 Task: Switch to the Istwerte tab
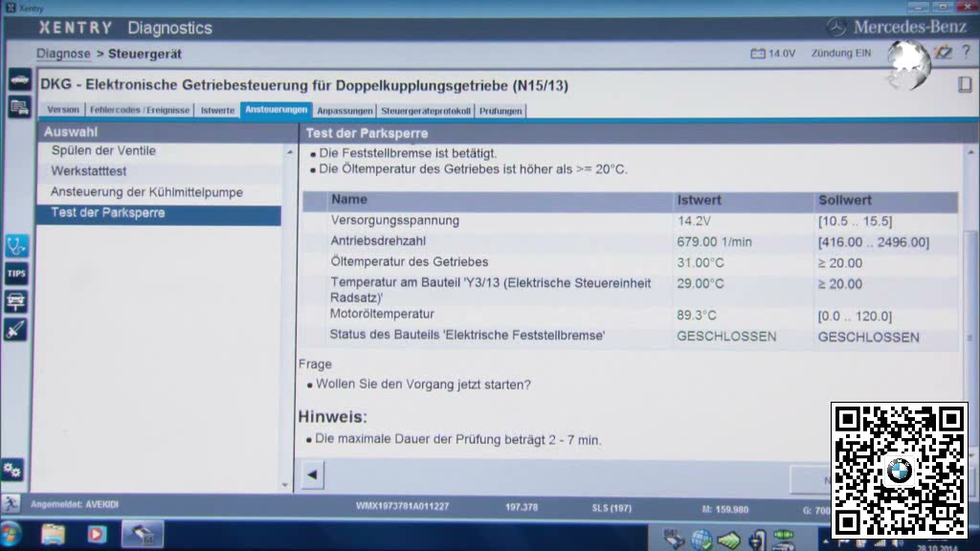coord(217,110)
